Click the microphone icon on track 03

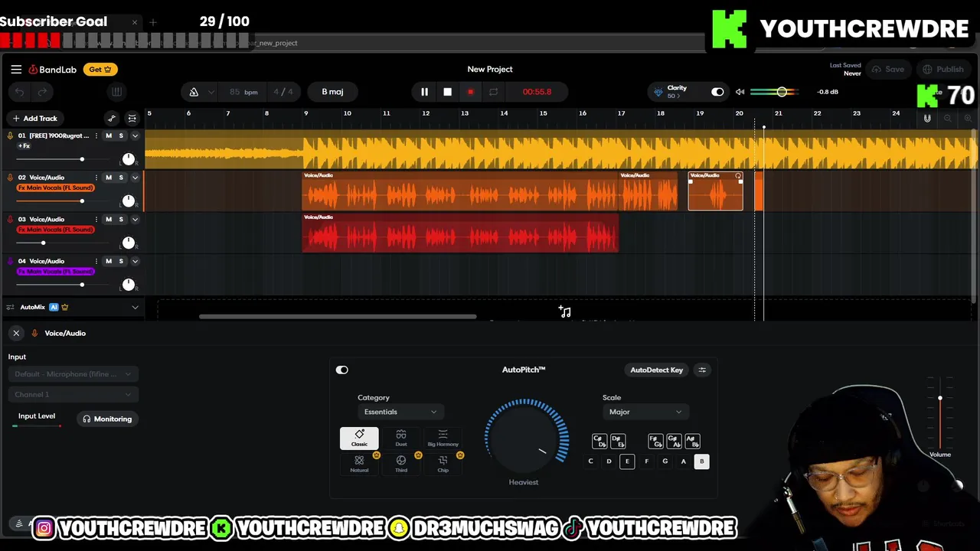tap(10, 220)
